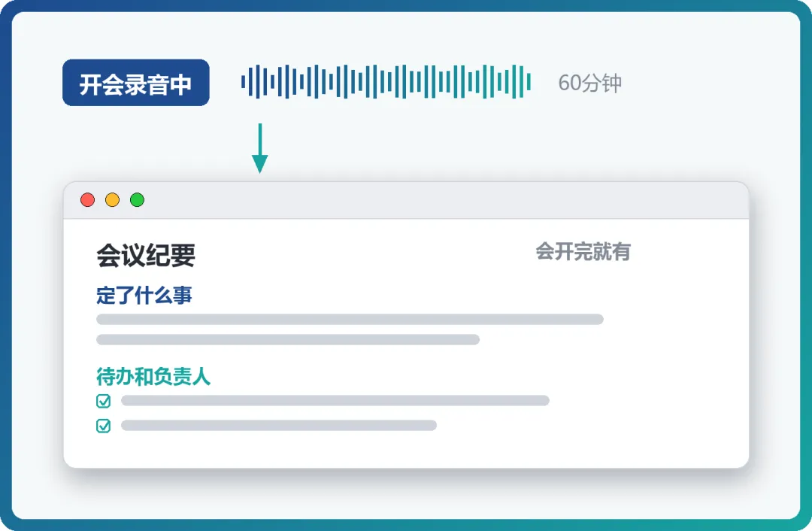Click the red close dot
Viewport: 812px width, 531px height.
(87, 200)
